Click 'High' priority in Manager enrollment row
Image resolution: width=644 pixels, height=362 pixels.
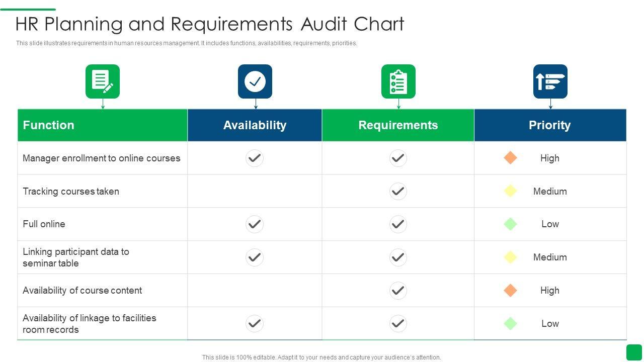[550, 158]
